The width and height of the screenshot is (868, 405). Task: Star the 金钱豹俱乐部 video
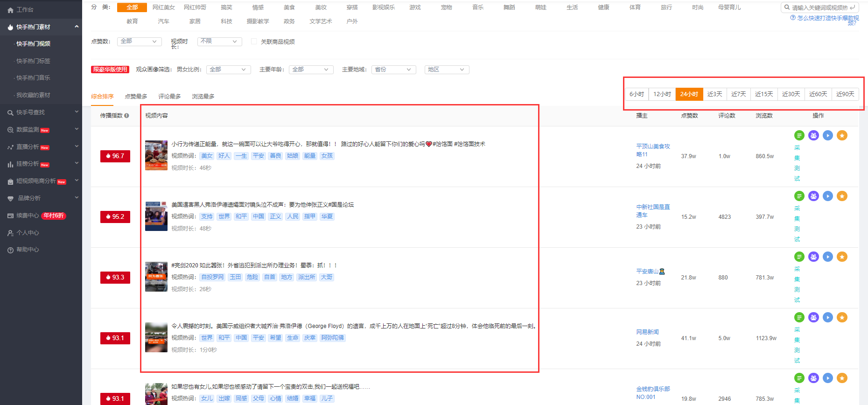click(842, 378)
